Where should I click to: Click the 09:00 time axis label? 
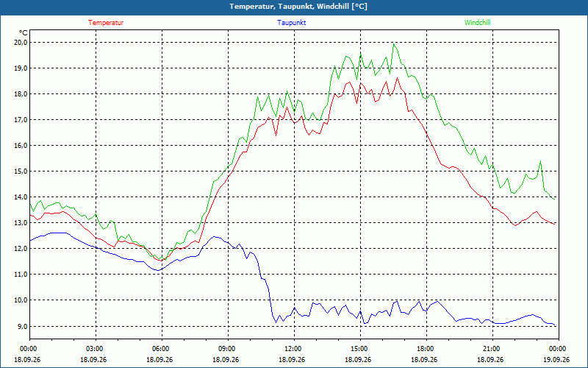228,349
